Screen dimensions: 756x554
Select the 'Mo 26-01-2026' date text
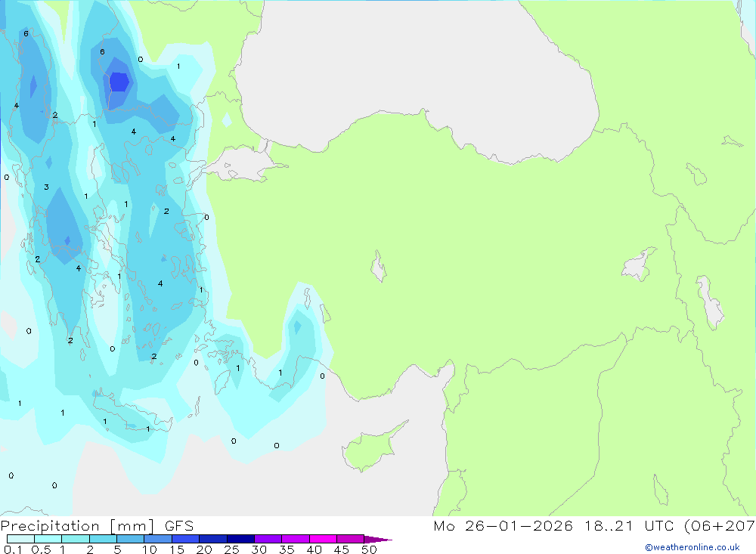tap(503, 526)
